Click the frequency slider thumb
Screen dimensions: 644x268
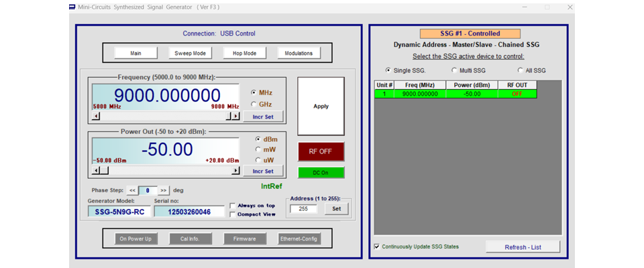pos(229,116)
